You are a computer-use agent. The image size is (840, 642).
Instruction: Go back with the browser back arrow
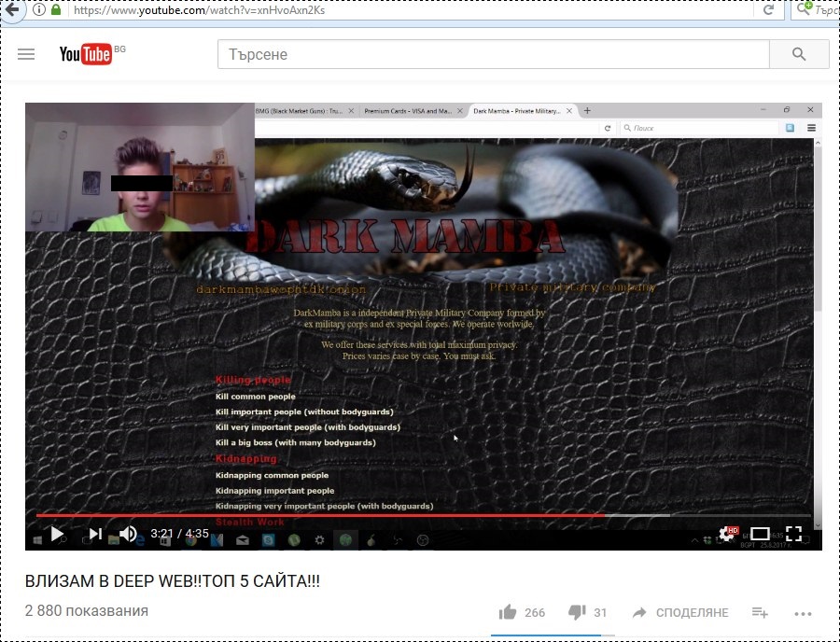12,10
